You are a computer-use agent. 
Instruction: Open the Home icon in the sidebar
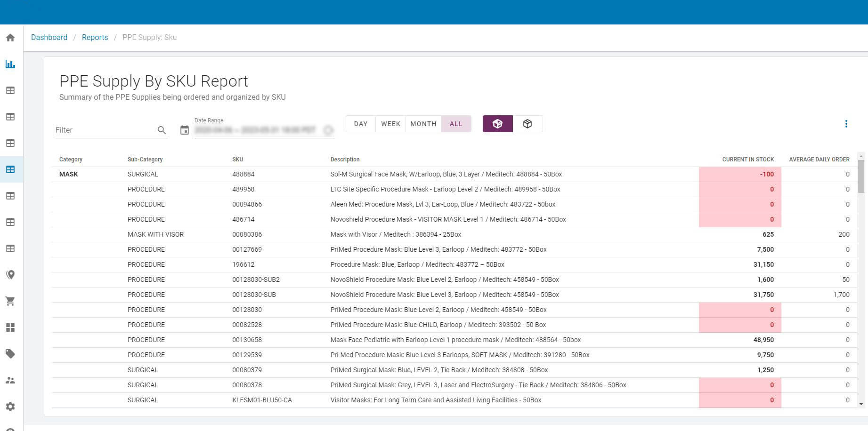(10, 37)
